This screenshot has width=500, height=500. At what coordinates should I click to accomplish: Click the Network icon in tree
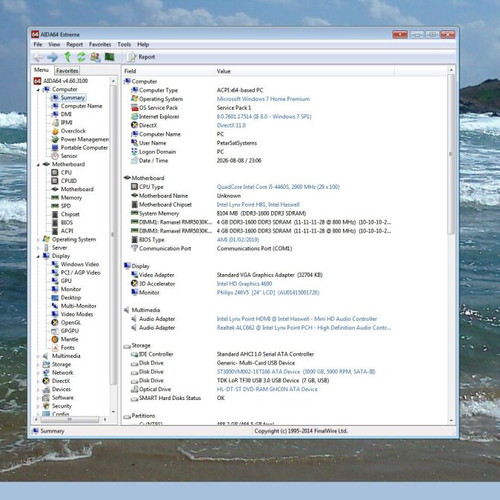[x=46, y=372]
